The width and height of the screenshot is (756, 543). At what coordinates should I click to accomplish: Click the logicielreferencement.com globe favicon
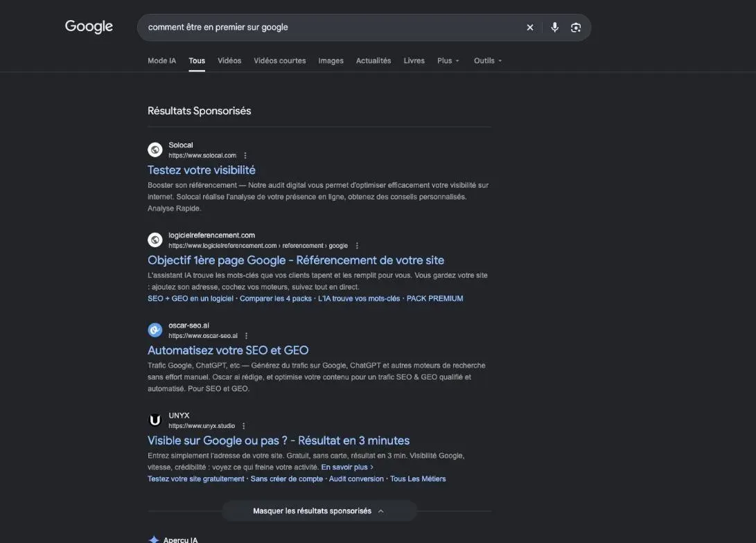coord(155,240)
